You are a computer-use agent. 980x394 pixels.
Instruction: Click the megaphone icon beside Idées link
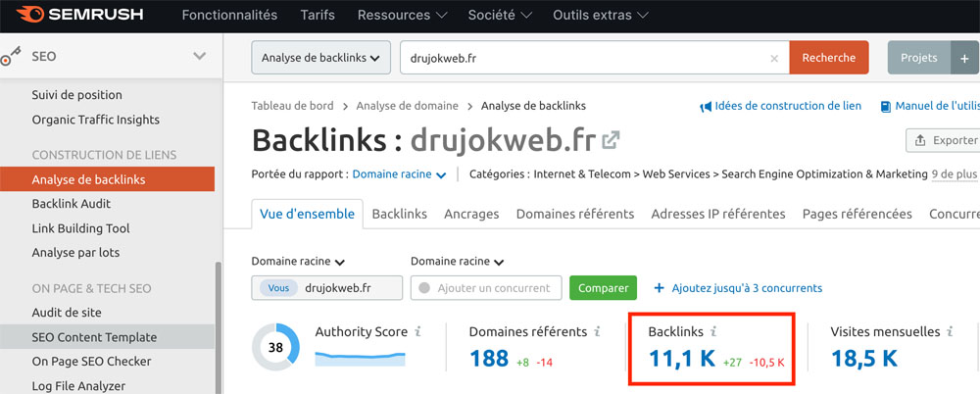[x=705, y=107]
